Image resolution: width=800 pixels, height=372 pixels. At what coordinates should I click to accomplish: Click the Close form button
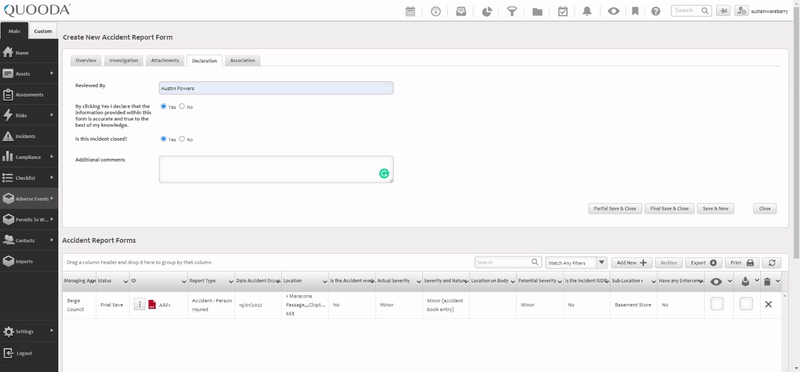point(765,208)
